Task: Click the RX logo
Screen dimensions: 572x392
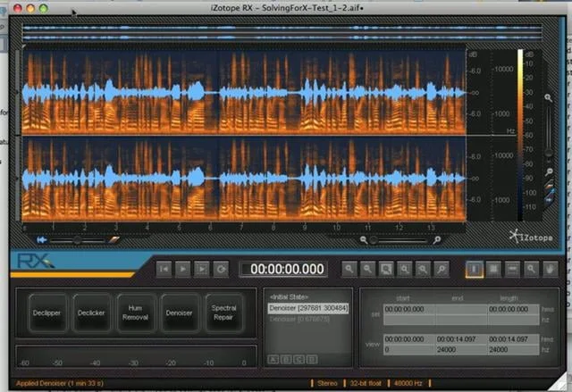Action: click(36, 262)
